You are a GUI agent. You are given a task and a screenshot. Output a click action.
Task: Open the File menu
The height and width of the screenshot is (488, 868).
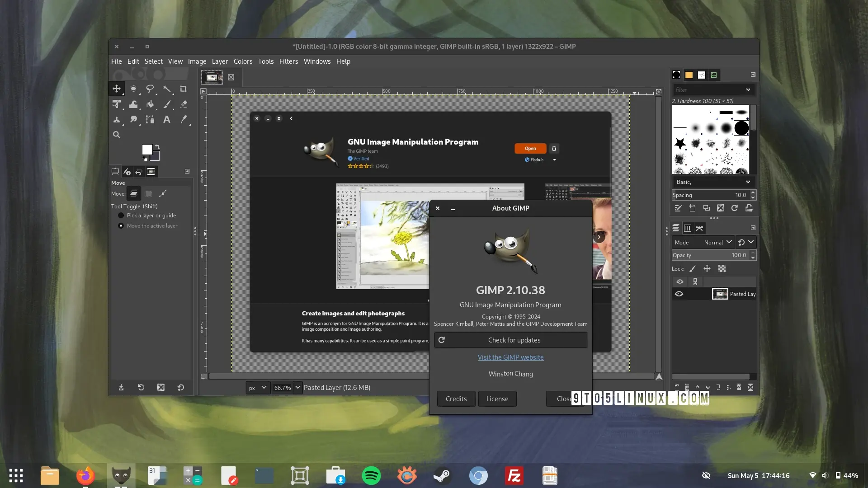116,61
